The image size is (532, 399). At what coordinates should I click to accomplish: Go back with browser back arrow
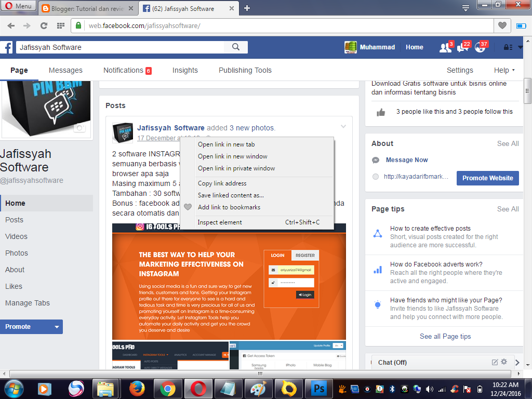tap(11, 26)
